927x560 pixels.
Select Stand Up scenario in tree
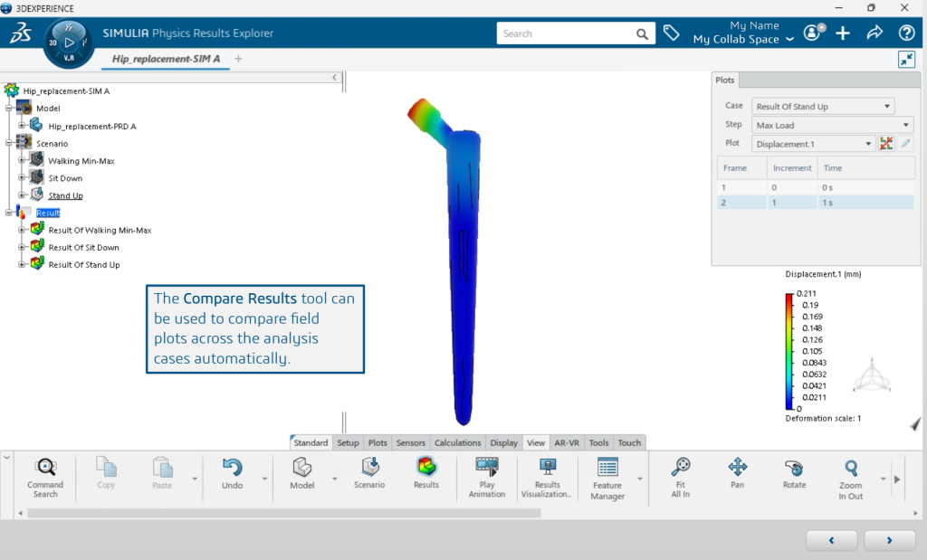coord(65,195)
